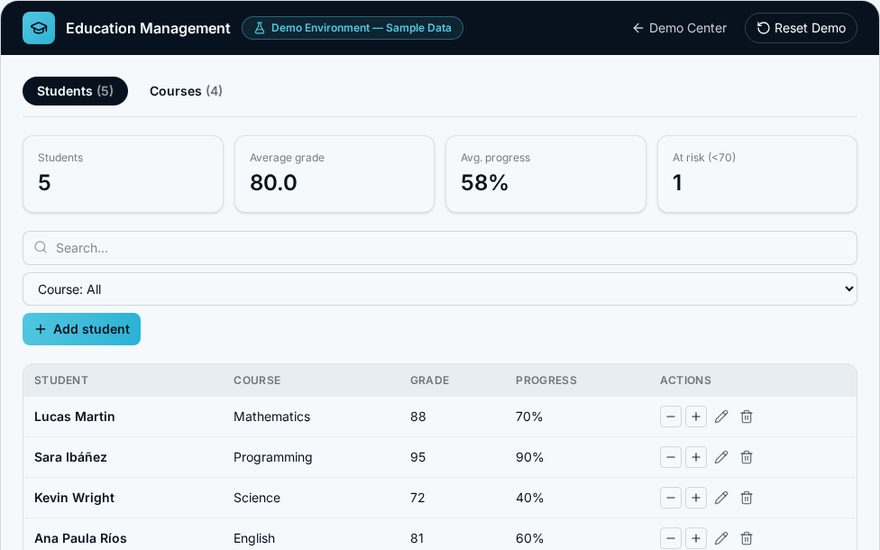880x550 pixels.
Task: Click the Average grade stat card
Action: tap(334, 174)
